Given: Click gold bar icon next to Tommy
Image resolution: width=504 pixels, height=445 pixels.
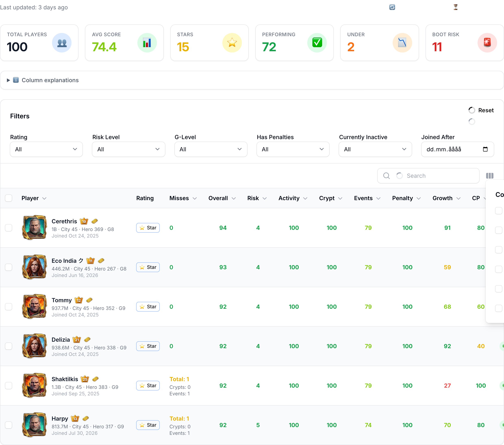Looking at the screenshot, I should (x=89, y=300).
